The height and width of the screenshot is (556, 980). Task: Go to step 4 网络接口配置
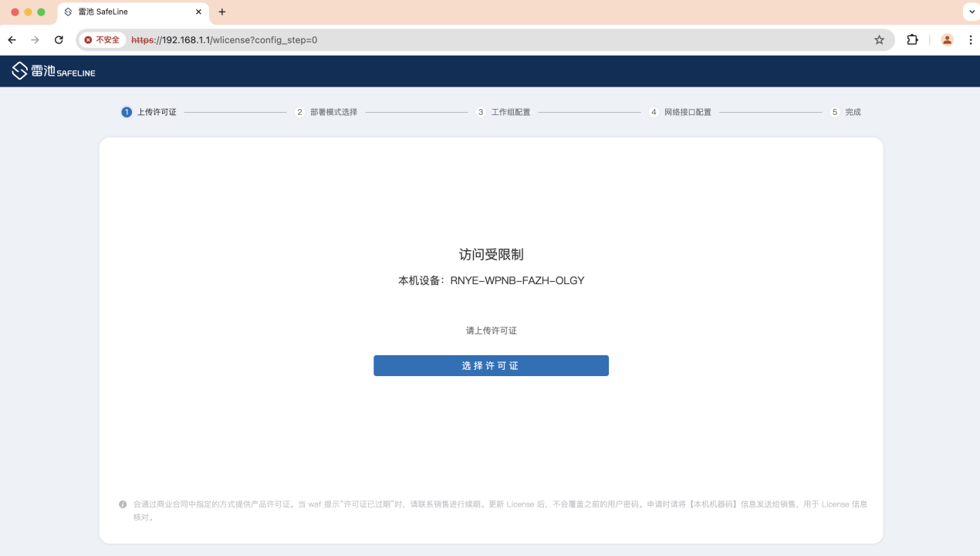[x=680, y=112]
